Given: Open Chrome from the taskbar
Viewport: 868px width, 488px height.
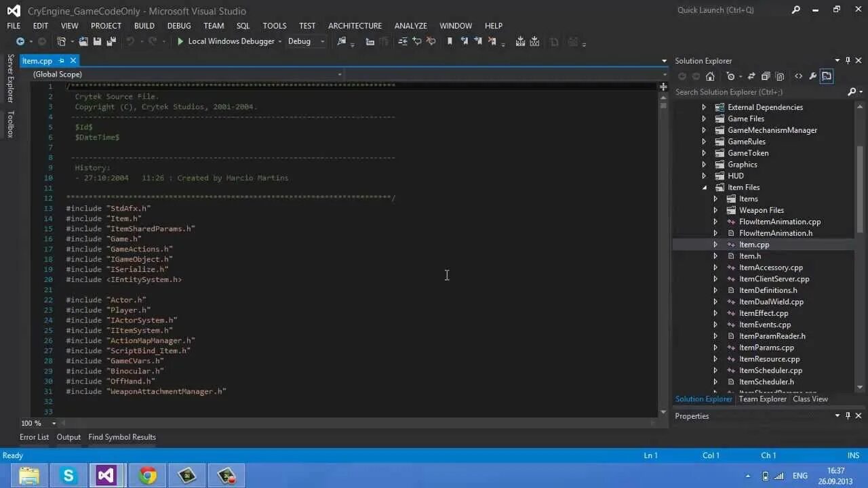Looking at the screenshot, I should [x=147, y=476].
